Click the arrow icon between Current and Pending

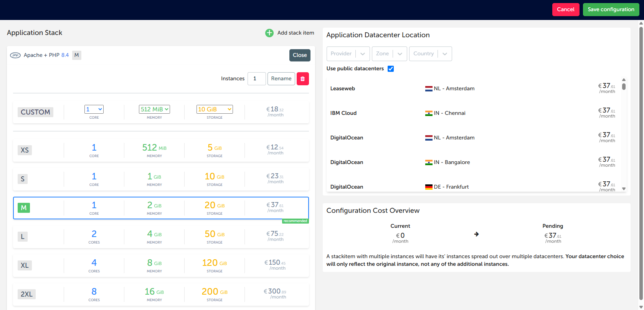click(476, 234)
